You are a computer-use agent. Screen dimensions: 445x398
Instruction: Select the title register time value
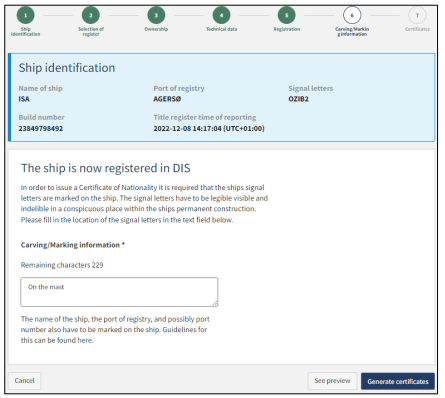pos(209,128)
